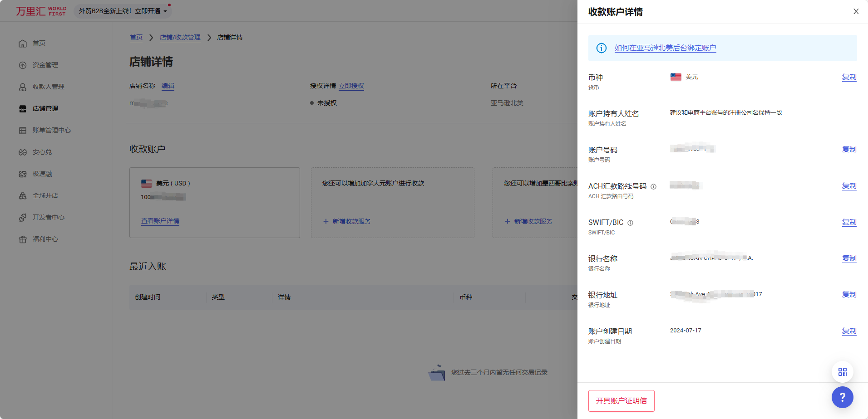Viewport: 868px width, 419px height.
Task: Copy the 银行地址 value
Action: click(x=849, y=295)
